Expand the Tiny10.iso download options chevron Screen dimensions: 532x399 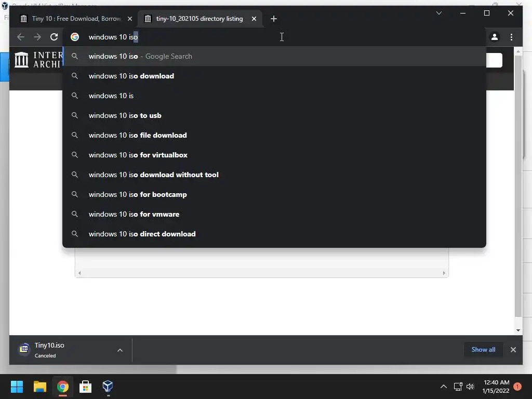pyautogui.click(x=120, y=350)
